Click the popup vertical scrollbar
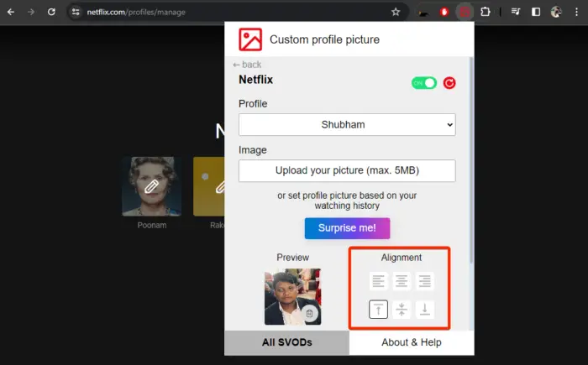This screenshot has width=588, height=365. coord(471,161)
